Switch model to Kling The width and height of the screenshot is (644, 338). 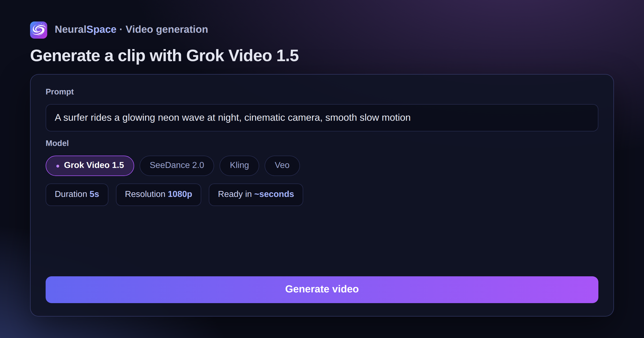point(239,166)
